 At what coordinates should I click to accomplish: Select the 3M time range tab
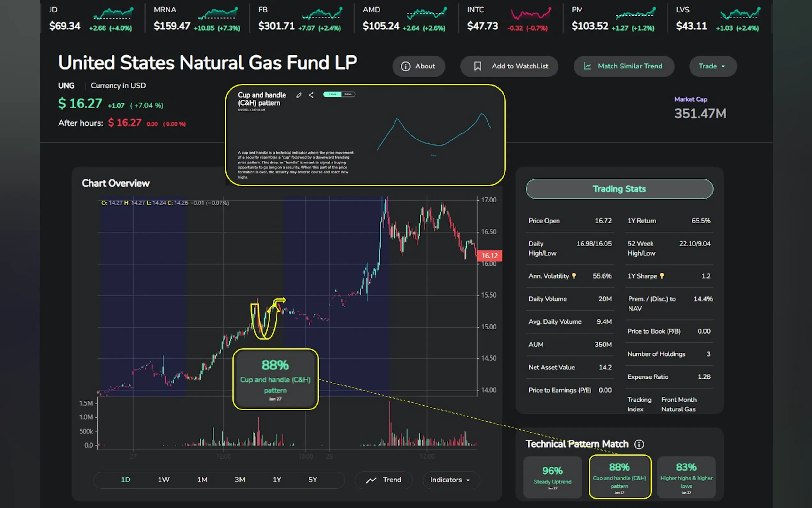240,480
